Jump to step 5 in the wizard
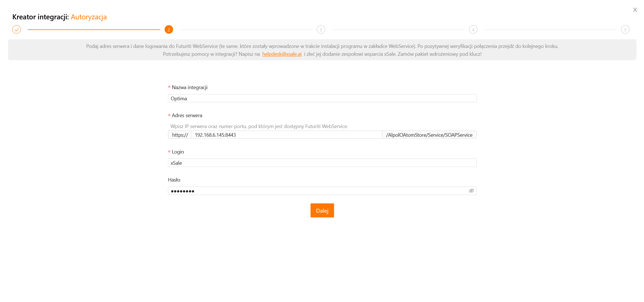This screenshot has height=302, width=644. pos(625,29)
